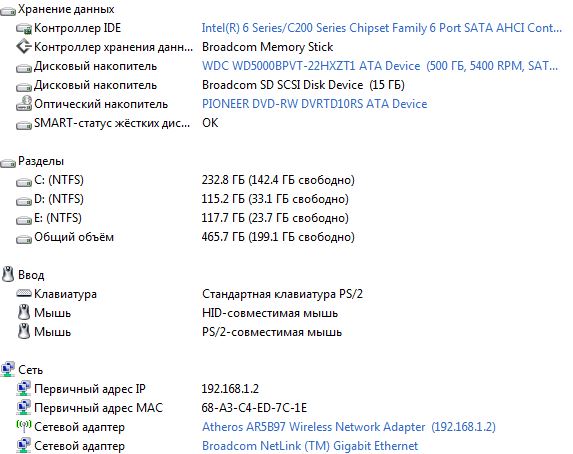Image resolution: width=573 pixels, height=454 pixels.
Task: Click the Ввод section mouse icon
Action: click(8, 274)
